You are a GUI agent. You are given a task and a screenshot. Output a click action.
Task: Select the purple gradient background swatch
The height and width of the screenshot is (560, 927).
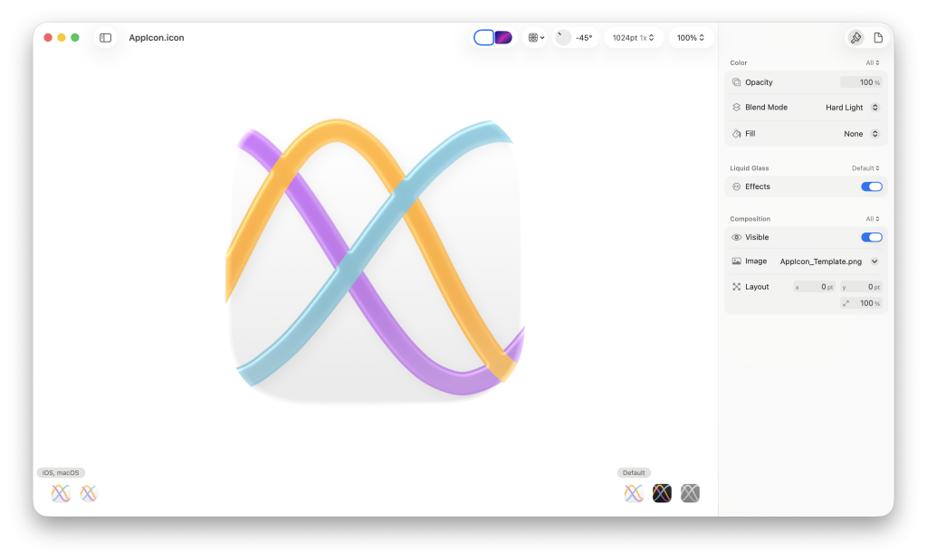tap(503, 38)
